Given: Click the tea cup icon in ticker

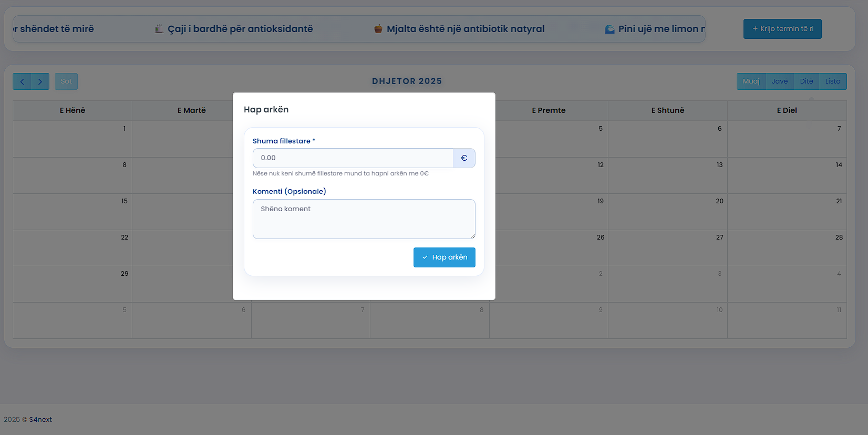Looking at the screenshot, I should [x=159, y=29].
